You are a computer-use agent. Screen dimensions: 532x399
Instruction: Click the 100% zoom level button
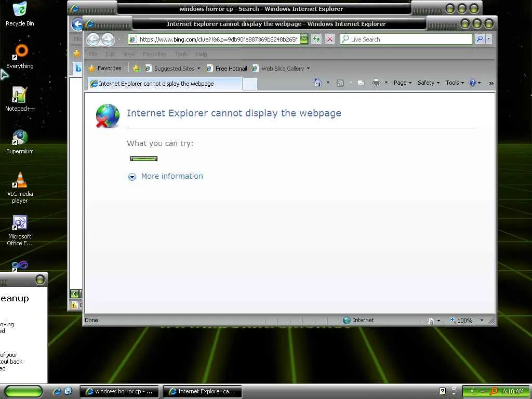(x=461, y=320)
